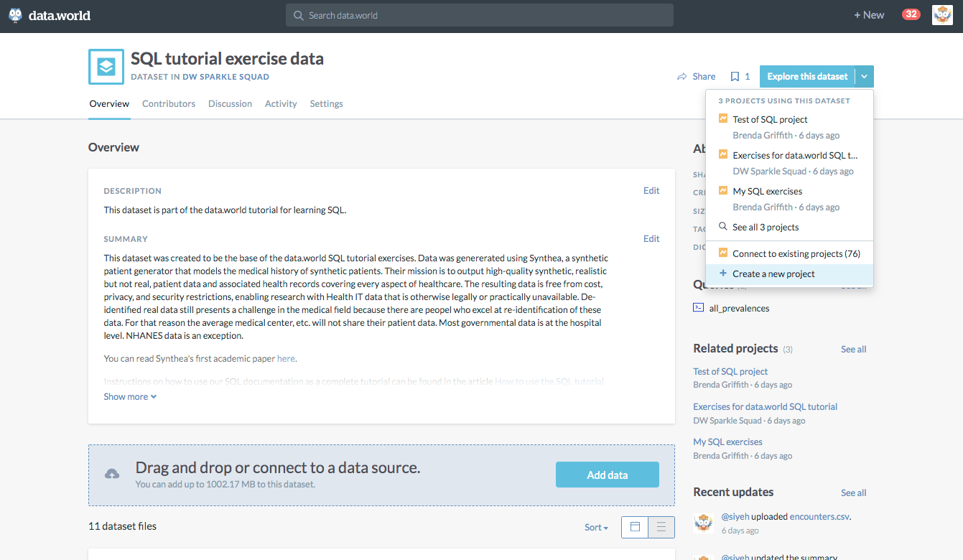The image size is (963, 560).
Task: Open the 'here' academic paper link
Action: click(x=286, y=358)
